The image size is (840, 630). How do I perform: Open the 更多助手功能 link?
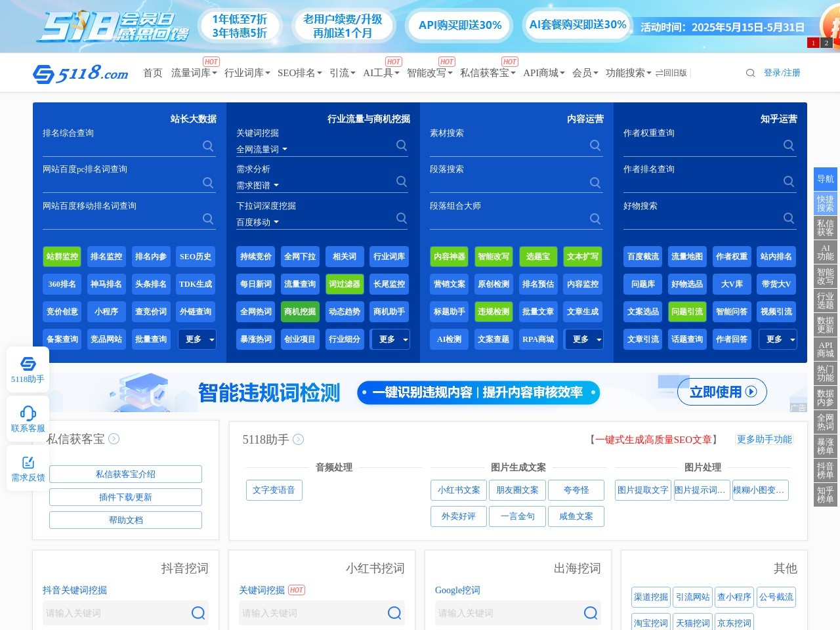tap(765, 439)
